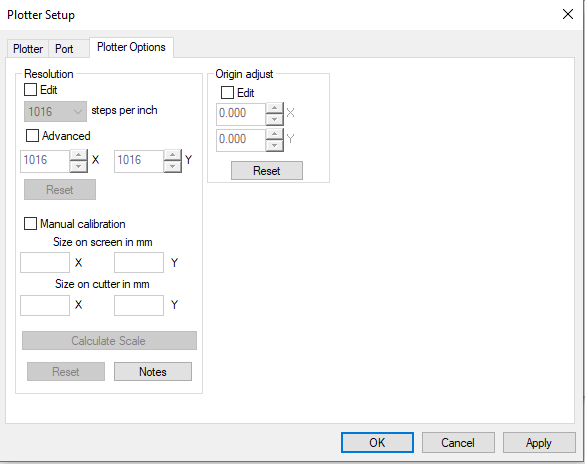Apply the plotter settings
Viewport: 585px width, 464px height.
[539, 442]
